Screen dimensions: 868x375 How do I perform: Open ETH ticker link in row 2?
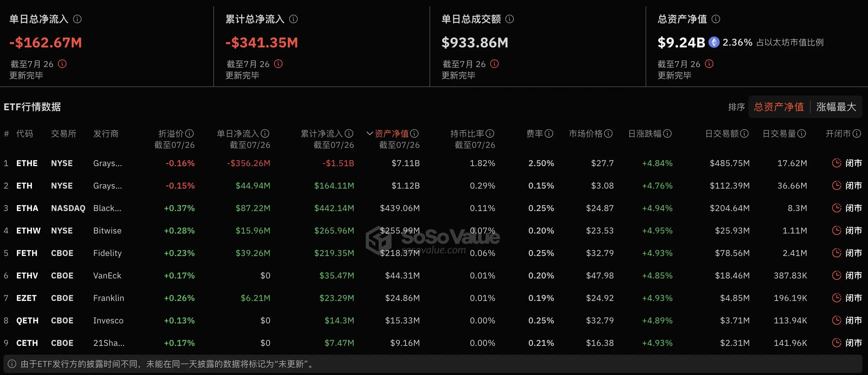(24, 186)
